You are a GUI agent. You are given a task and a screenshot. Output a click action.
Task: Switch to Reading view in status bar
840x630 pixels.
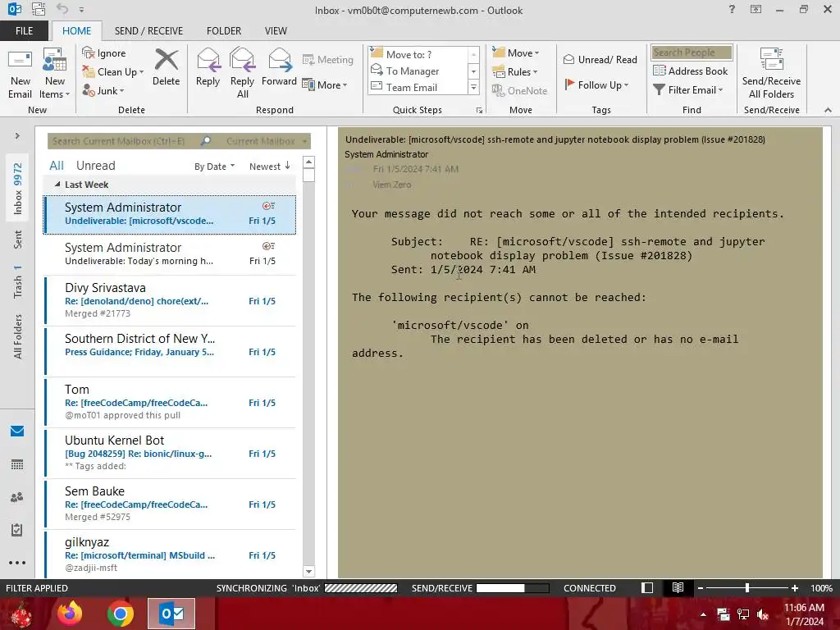(678, 587)
